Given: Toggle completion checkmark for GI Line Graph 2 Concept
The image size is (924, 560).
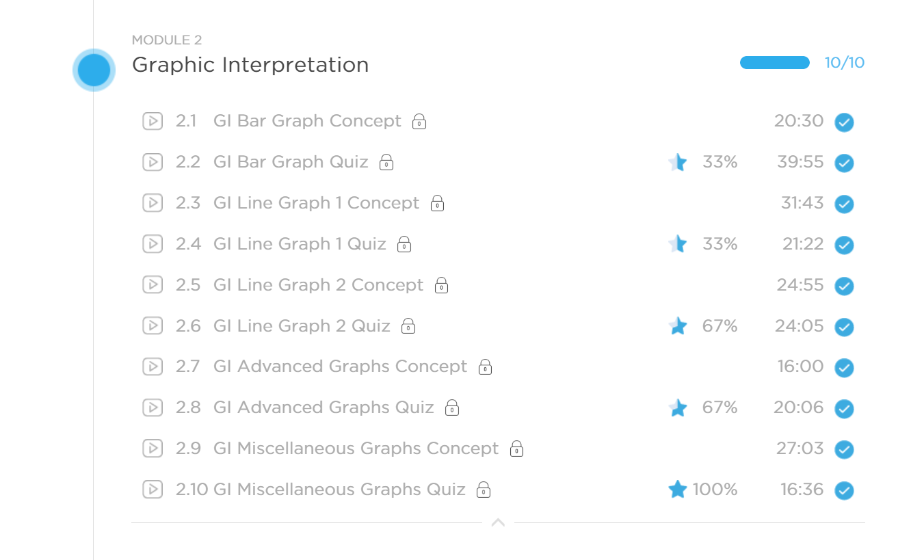Looking at the screenshot, I should 844,286.
